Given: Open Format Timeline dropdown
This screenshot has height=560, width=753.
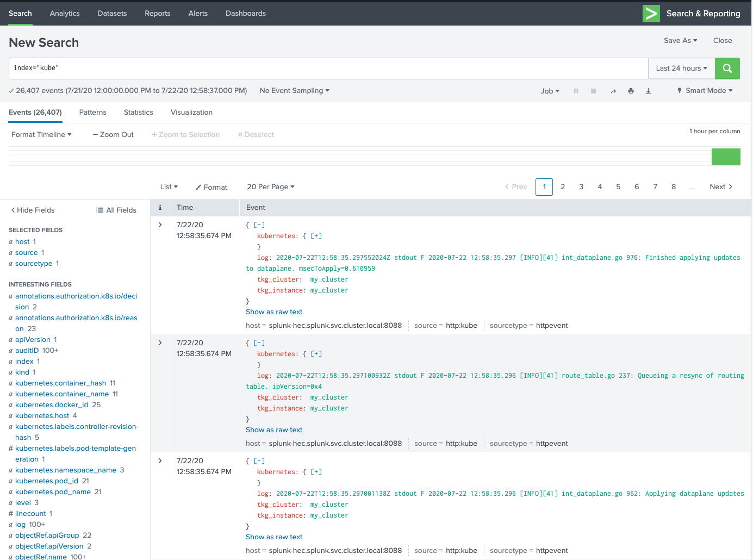Looking at the screenshot, I should click(x=41, y=134).
